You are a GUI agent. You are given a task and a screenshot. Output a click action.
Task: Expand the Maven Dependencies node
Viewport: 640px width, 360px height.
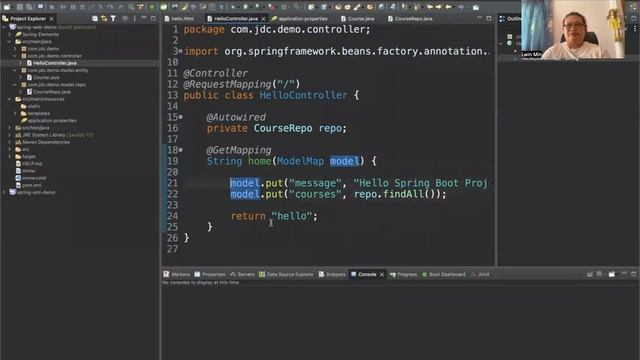[10, 142]
